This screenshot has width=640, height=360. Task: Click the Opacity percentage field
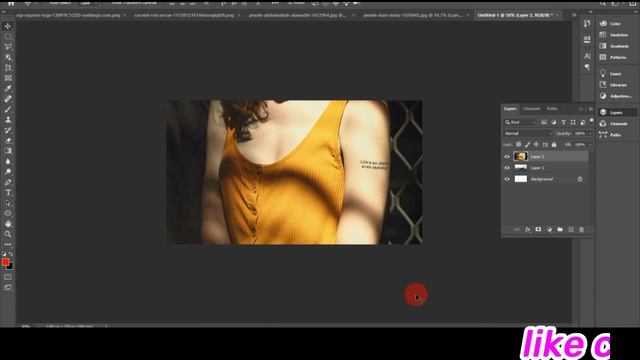point(580,133)
